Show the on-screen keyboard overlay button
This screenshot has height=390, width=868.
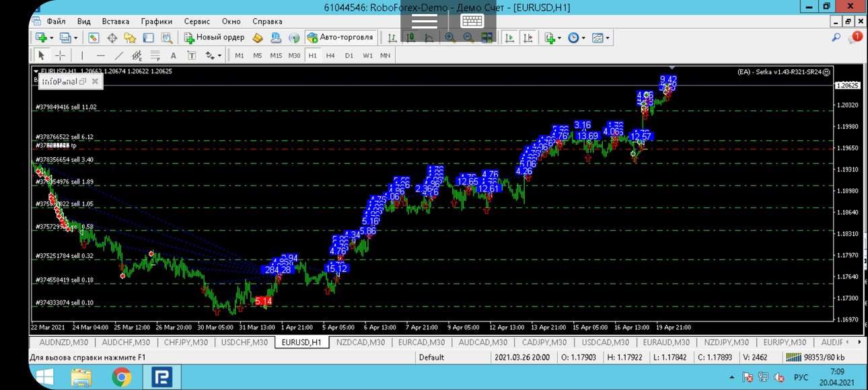(x=472, y=22)
